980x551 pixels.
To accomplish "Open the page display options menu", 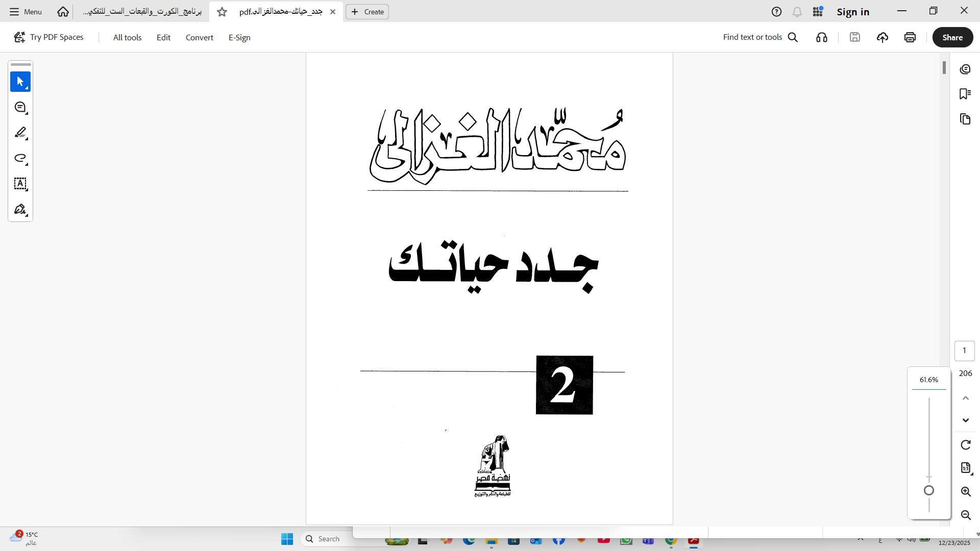I will (966, 468).
